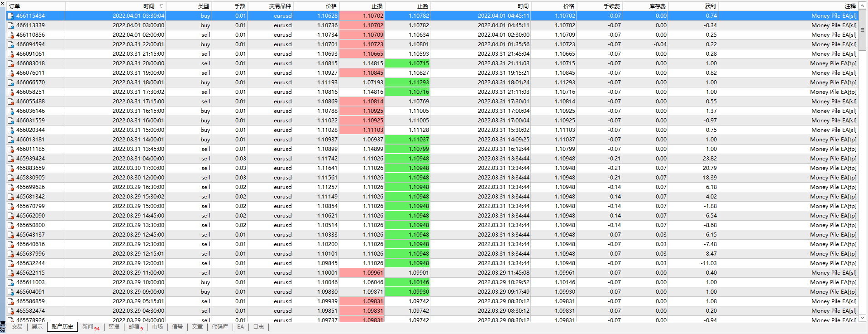The image size is (868, 334).
Task: Sort by the 获利 column header
Action: click(693, 6)
